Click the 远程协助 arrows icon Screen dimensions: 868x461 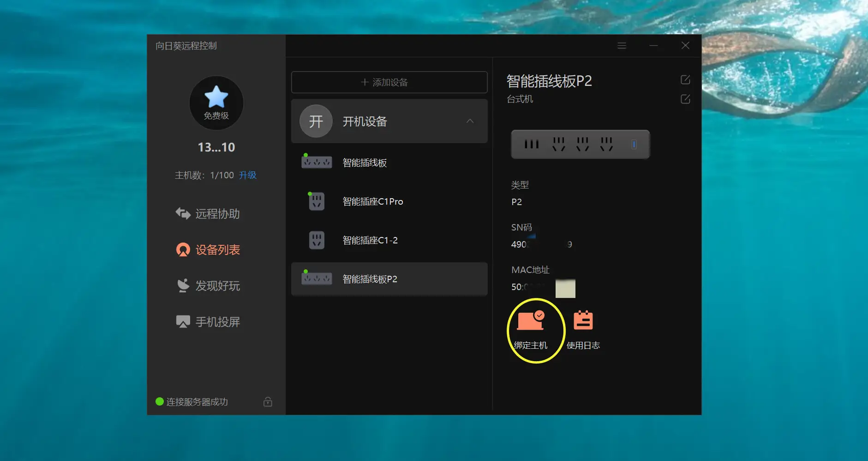tap(183, 213)
